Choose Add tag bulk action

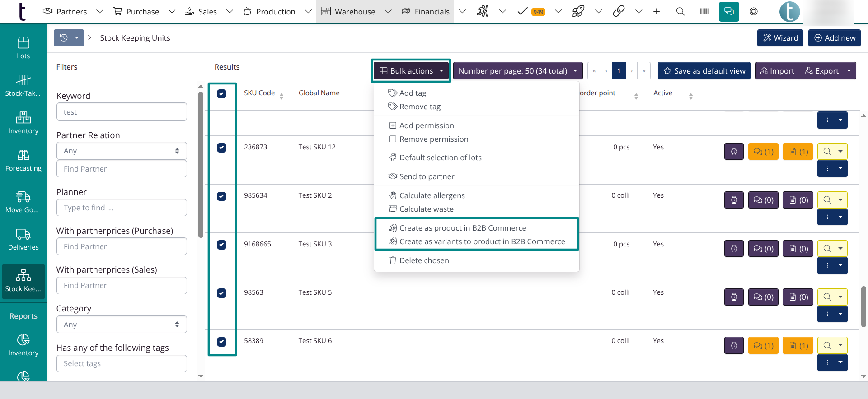407,93
